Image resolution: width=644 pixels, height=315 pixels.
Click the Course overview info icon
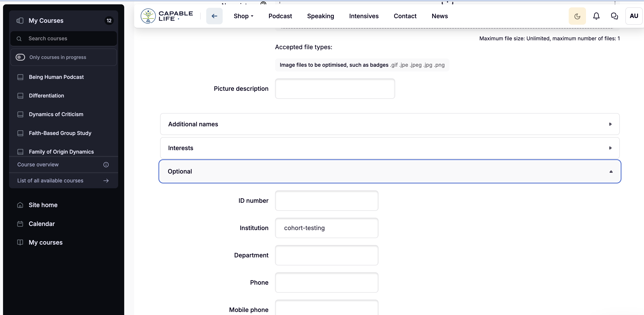[x=106, y=164]
